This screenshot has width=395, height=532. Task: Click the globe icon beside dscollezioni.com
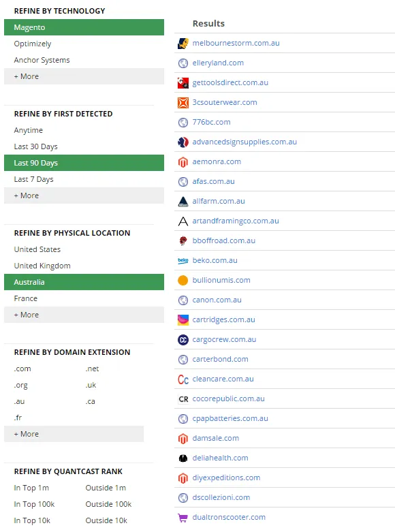pyautogui.click(x=183, y=498)
